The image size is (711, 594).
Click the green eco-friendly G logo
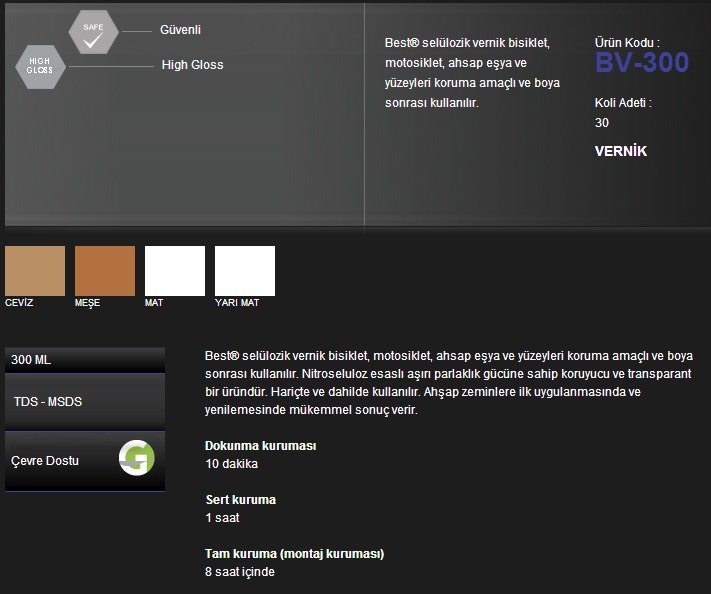(x=136, y=458)
